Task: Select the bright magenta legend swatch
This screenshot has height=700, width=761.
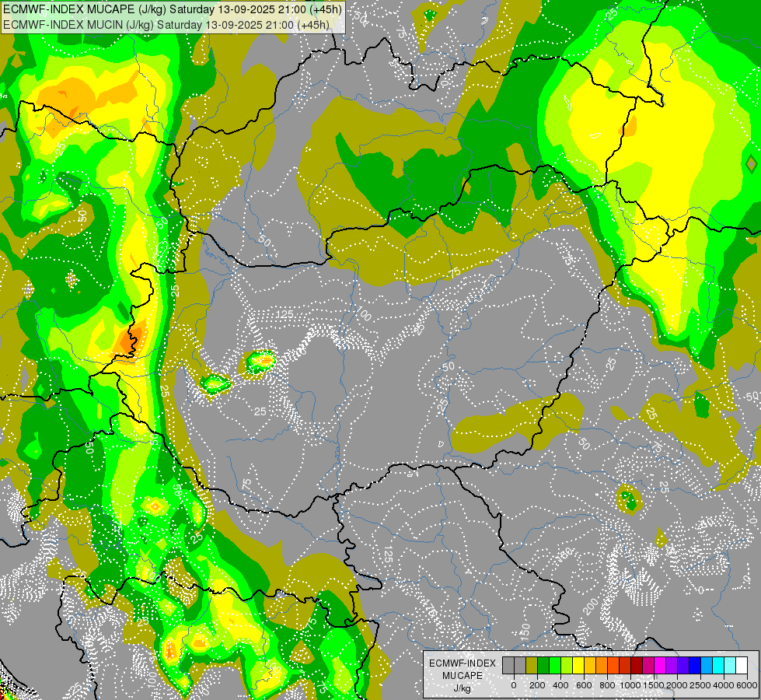Action: 660,665
